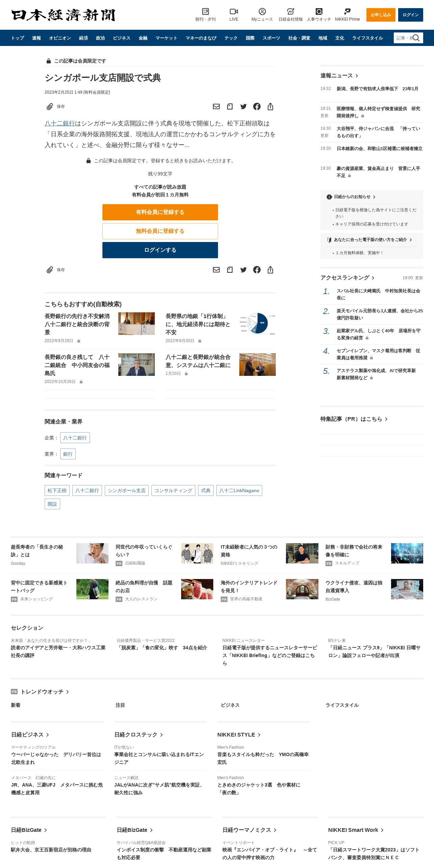Click the header ログイン button
This screenshot has width=434, height=868.
pyautogui.click(x=411, y=15)
